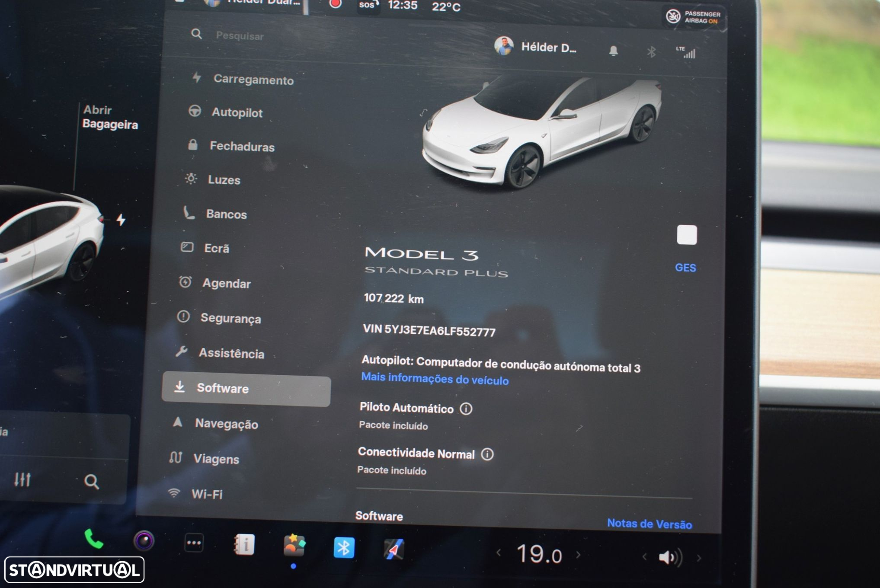Select the Software menu item
880x588 pixels.
click(246, 388)
